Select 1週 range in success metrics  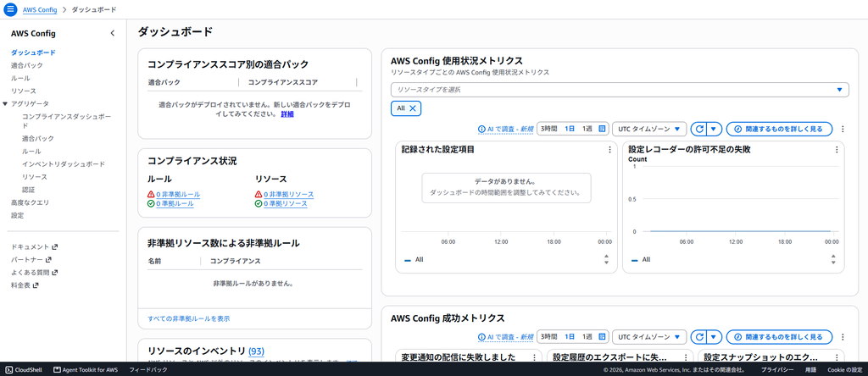pyautogui.click(x=587, y=337)
